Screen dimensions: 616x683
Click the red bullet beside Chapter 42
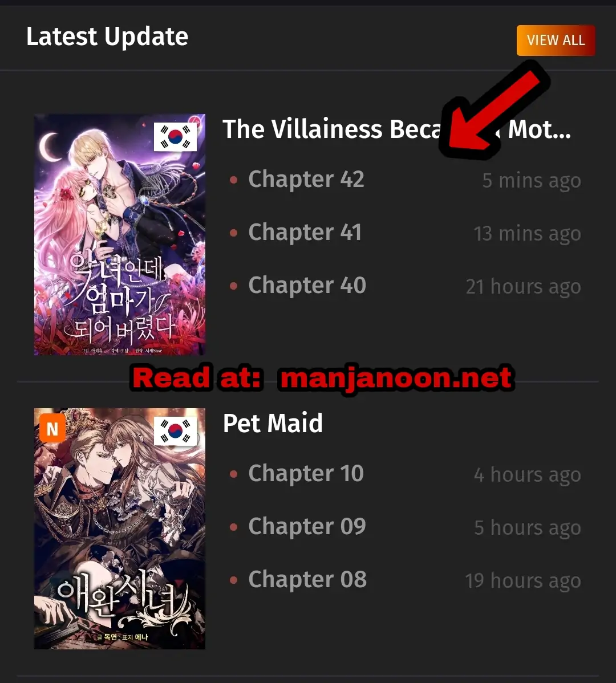point(233,180)
